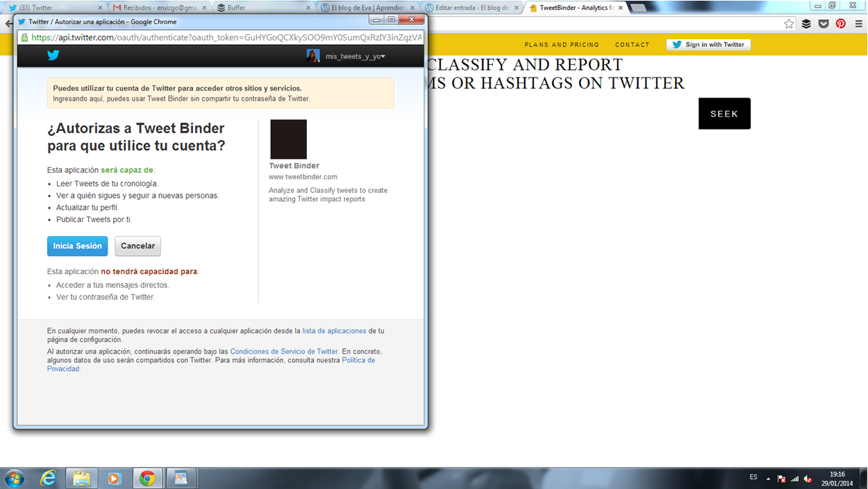This screenshot has width=868, height=489.
Task: Click the Twitter bird logo in popup header
Action: click(x=53, y=56)
